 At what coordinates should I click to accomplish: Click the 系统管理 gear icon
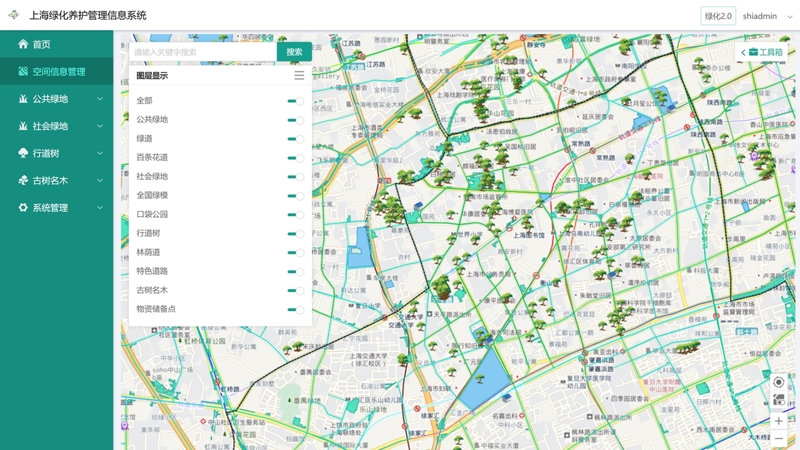[x=23, y=208]
